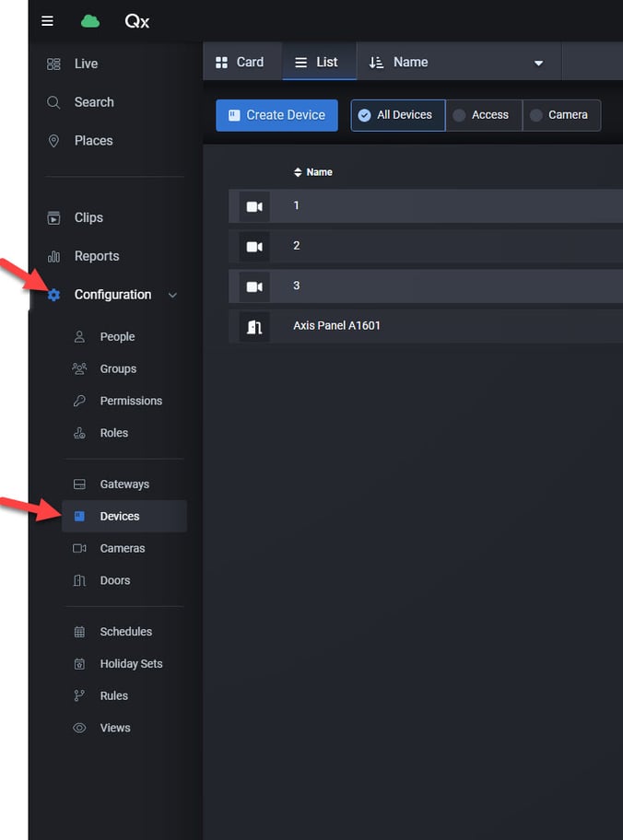Select Axis Panel A1601 device
623x840 pixels.
click(x=426, y=327)
